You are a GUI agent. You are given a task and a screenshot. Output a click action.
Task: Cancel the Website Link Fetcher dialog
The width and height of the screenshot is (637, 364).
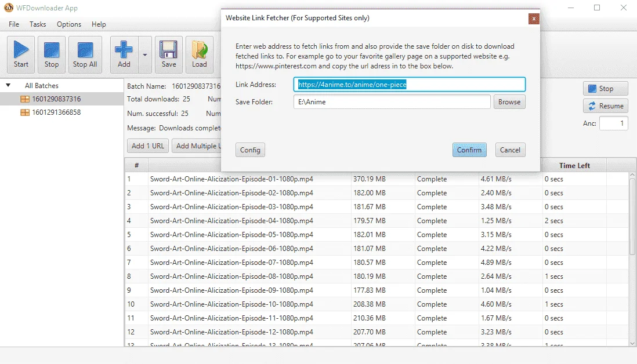pyautogui.click(x=511, y=150)
